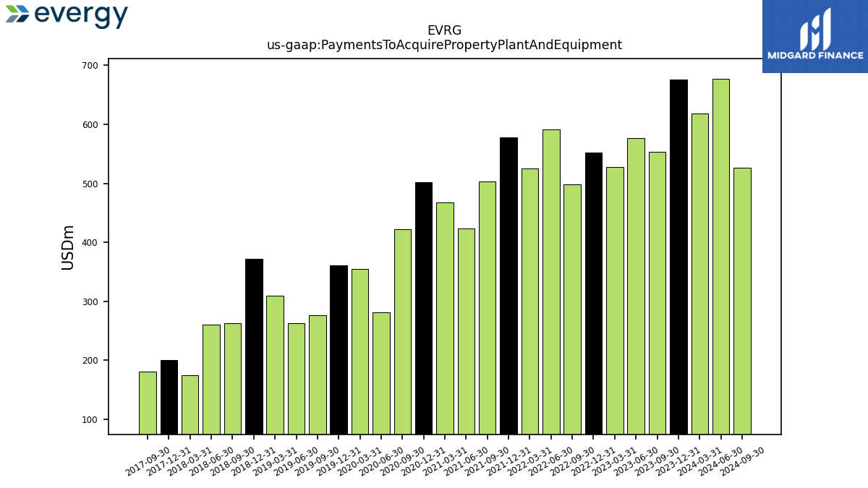
Task: Click the Evergy logo
Action: [67, 14]
